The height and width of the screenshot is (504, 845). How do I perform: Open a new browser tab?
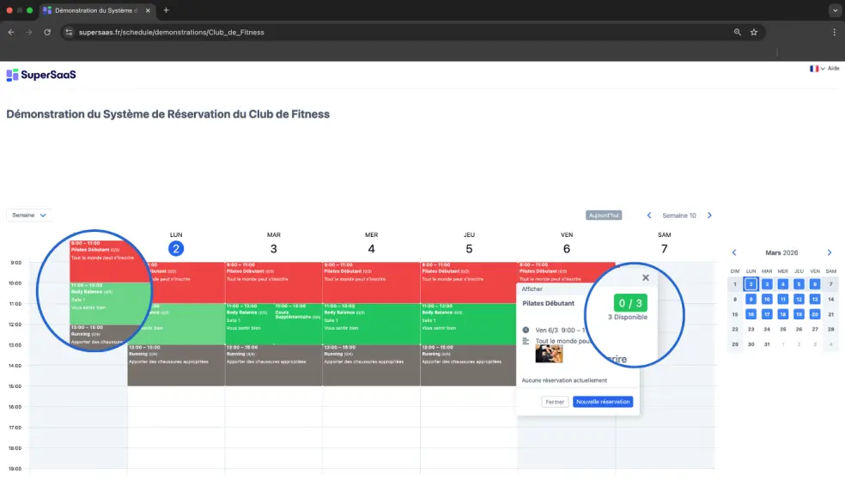pos(166,10)
